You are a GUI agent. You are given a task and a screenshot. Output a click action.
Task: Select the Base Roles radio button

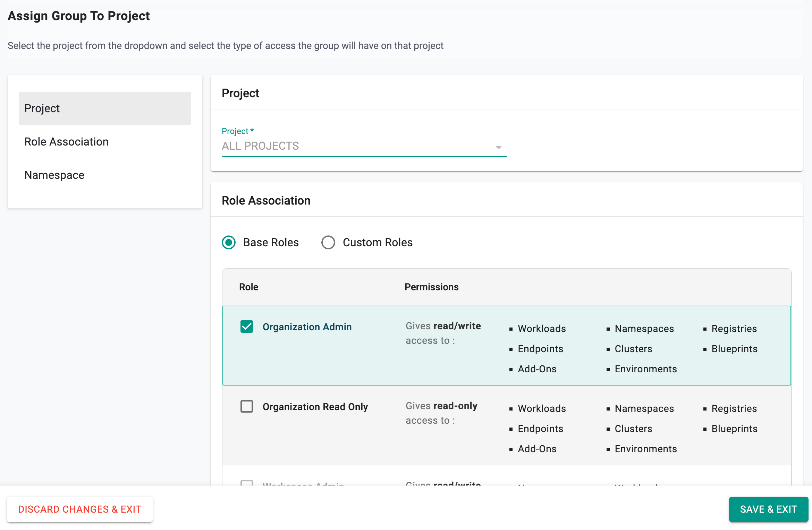tap(229, 242)
